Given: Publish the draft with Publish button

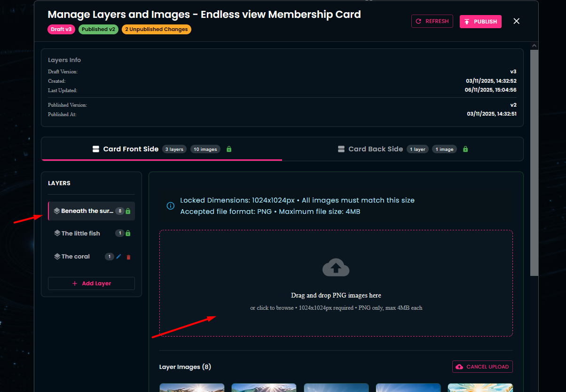Looking at the screenshot, I should point(480,22).
